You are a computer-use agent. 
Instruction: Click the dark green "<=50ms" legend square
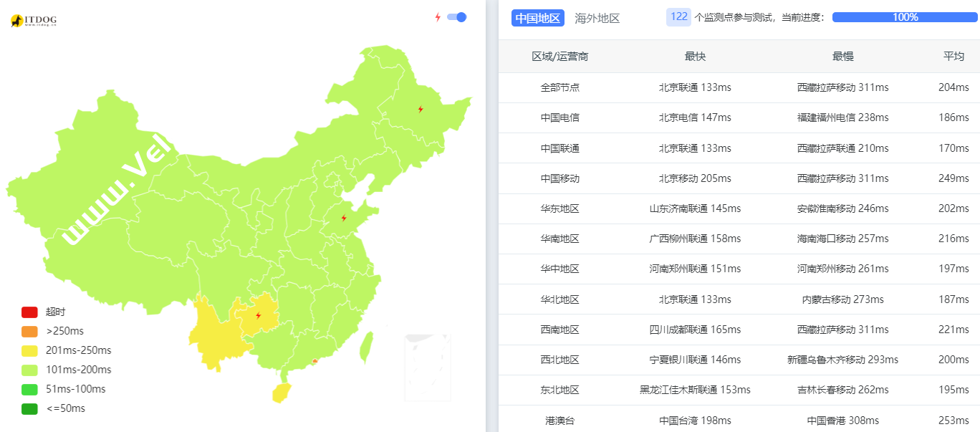29,408
